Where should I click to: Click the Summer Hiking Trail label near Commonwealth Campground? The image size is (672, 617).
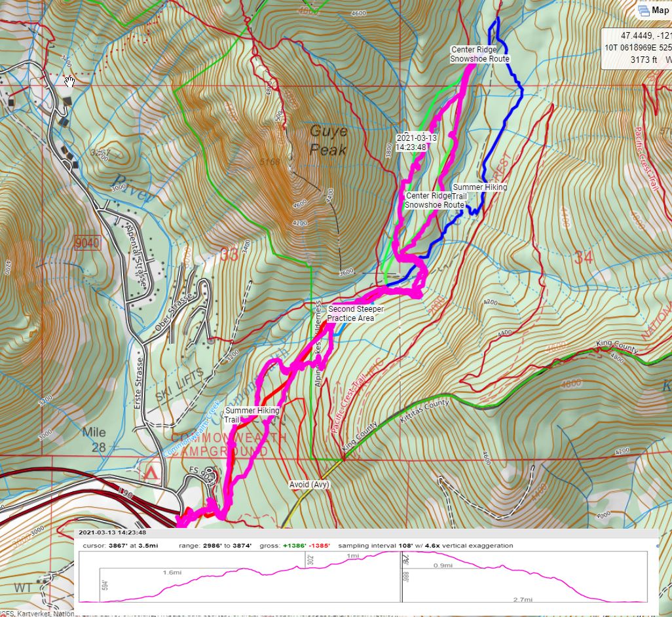(252, 414)
